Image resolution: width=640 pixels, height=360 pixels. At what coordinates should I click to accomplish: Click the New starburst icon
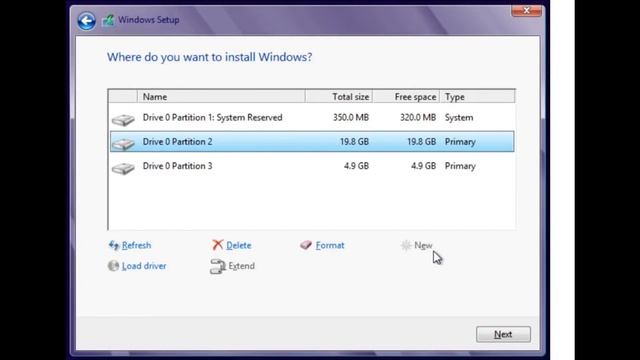(406, 245)
